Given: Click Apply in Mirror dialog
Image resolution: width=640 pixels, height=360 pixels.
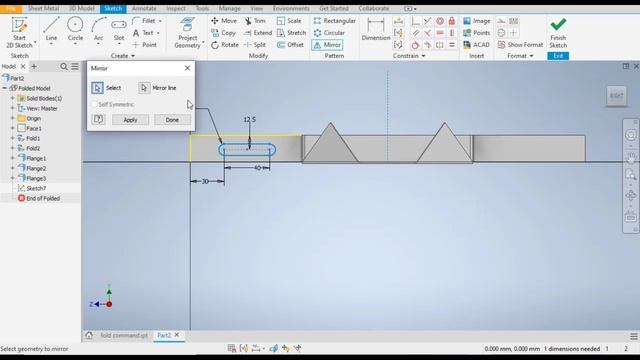Looking at the screenshot, I should (x=130, y=120).
